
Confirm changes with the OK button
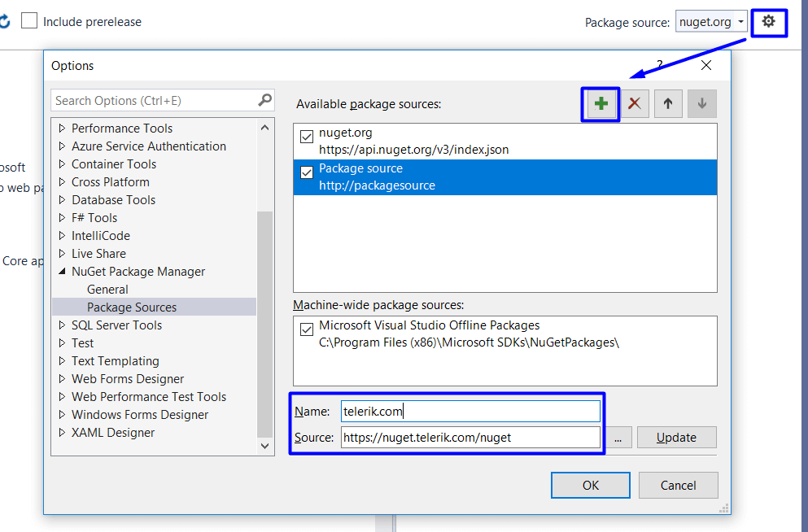(x=590, y=485)
